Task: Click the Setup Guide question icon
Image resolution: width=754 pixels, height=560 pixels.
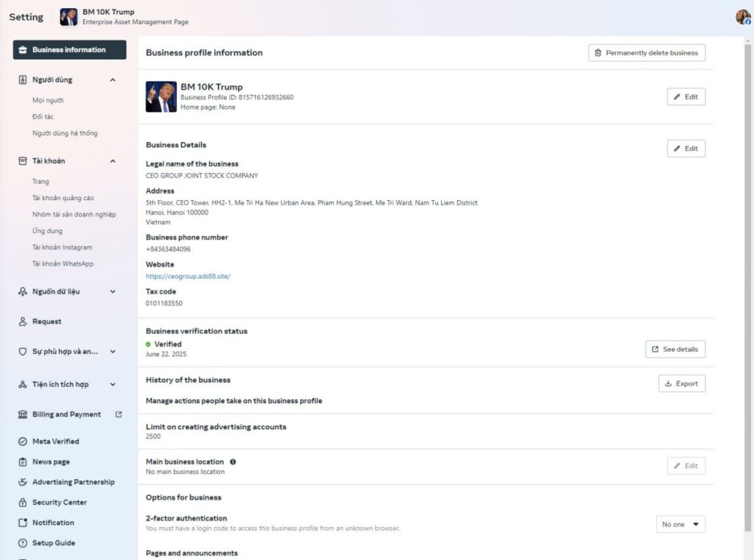Action: [23, 543]
